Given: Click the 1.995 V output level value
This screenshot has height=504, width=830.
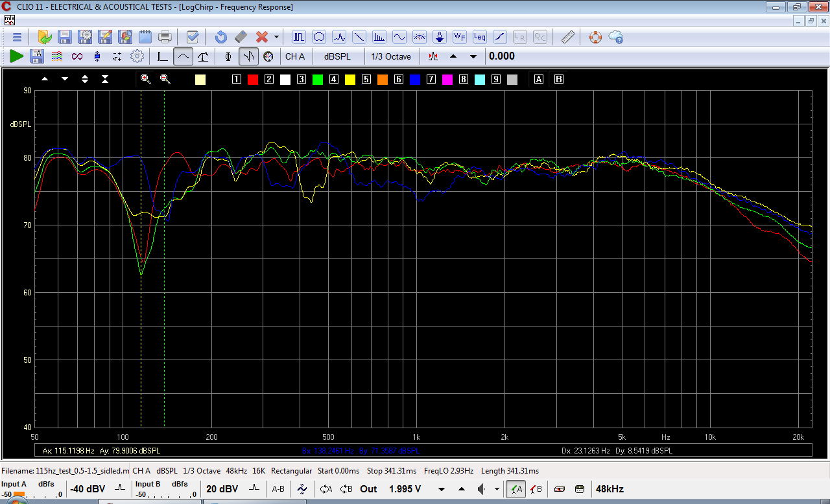Looking at the screenshot, I should pos(405,489).
